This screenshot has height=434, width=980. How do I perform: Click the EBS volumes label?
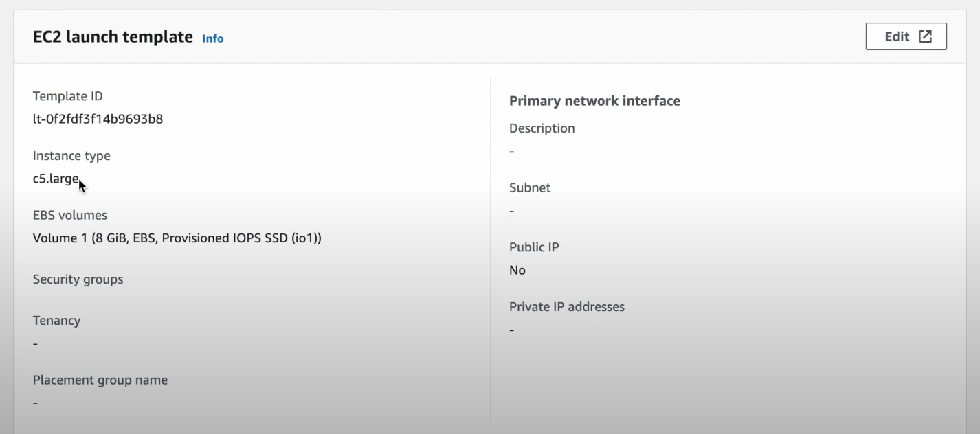pyautogui.click(x=70, y=215)
